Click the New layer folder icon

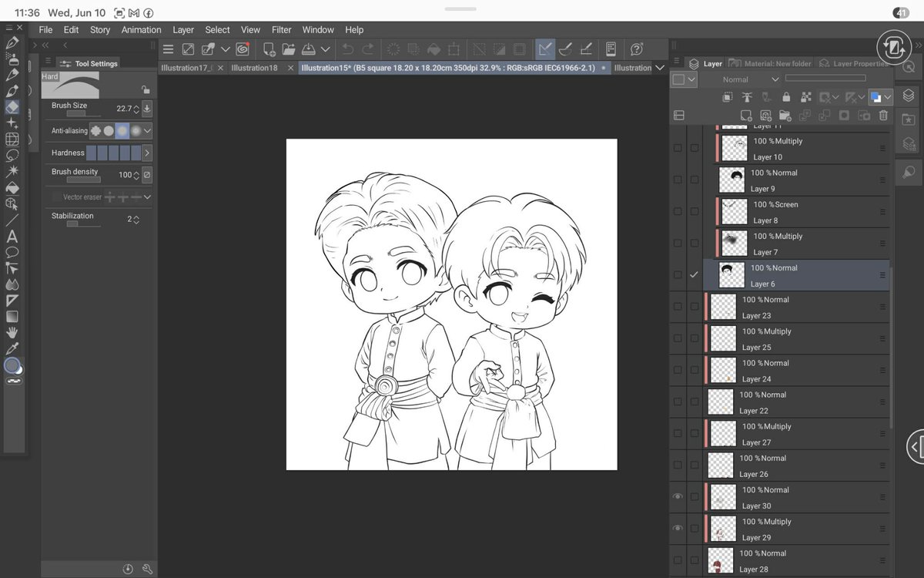(x=785, y=116)
